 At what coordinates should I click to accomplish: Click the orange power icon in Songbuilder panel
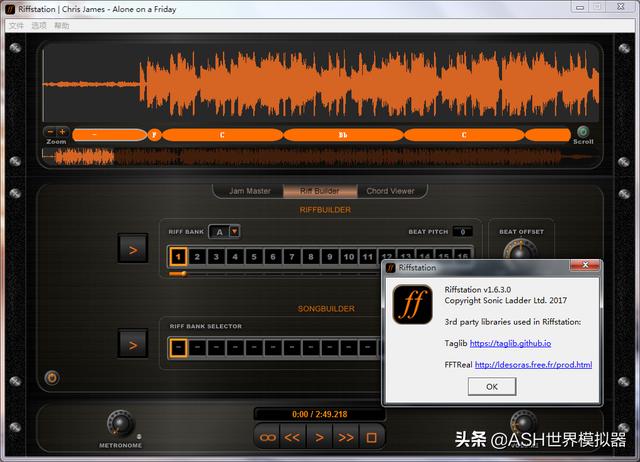[x=51, y=378]
